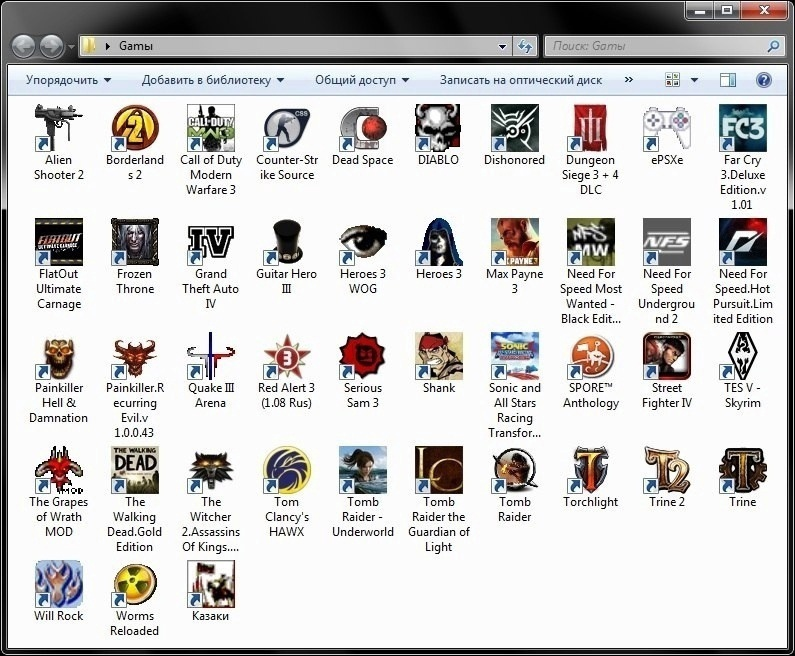Select The Witcher 2 Assassins Of Kings icon
The height and width of the screenshot is (656, 795).
click(x=210, y=470)
